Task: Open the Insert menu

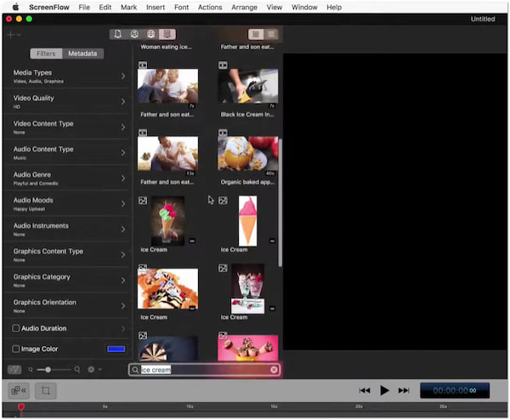Action: point(156,7)
